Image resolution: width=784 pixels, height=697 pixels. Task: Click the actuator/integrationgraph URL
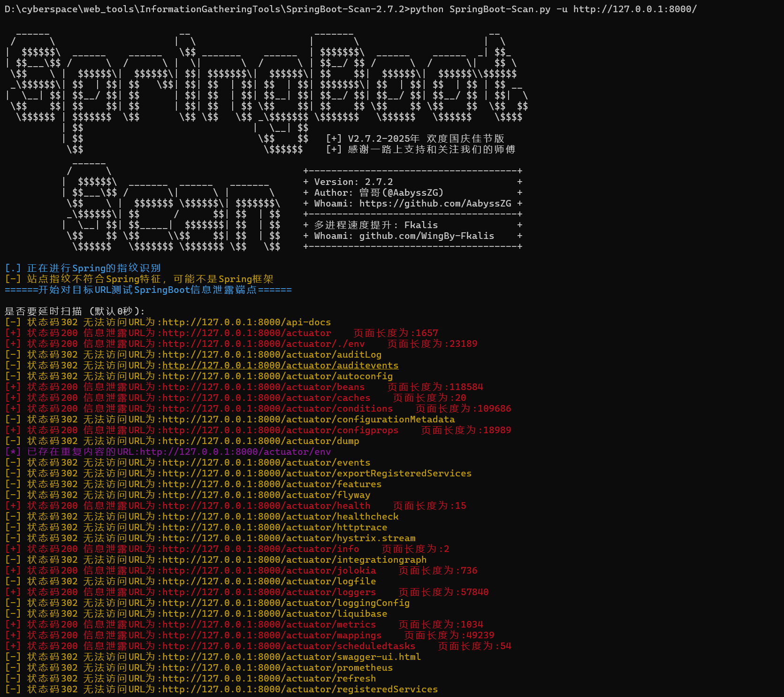pyautogui.click(x=294, y=559)
